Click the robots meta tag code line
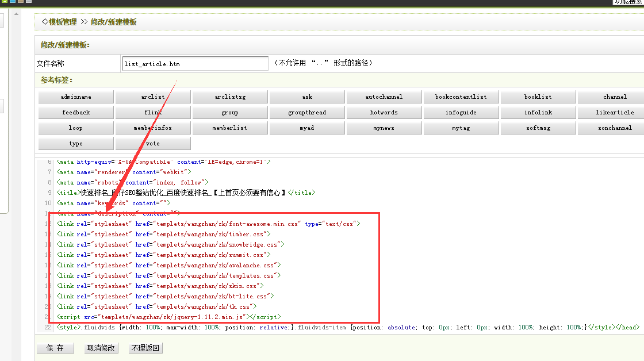The height and width of the screenshot is (361, 644). pyautogui.click(x=133, y=182)
